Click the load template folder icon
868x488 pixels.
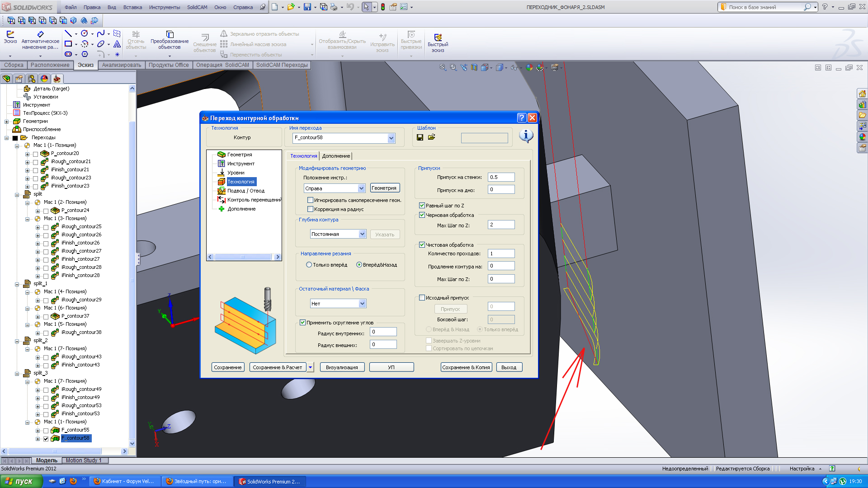tap(432, 137)
